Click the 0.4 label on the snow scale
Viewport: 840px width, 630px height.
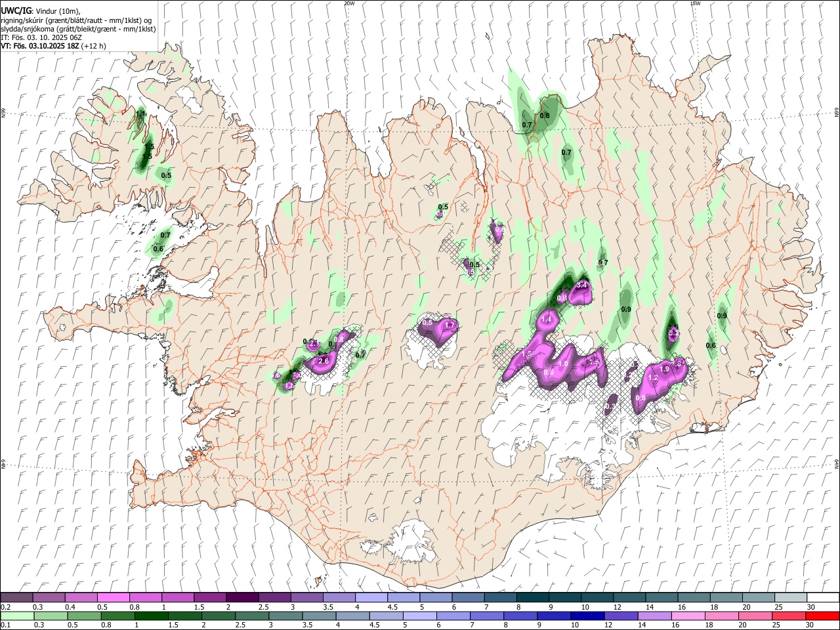(71, 607)
